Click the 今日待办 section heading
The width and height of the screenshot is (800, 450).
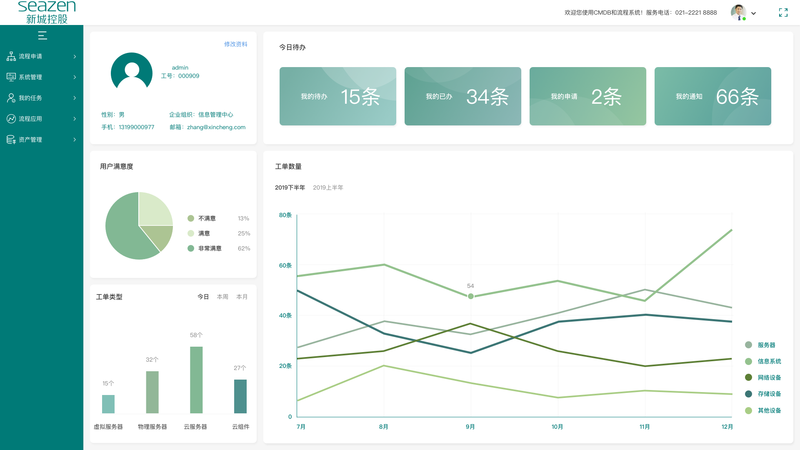click(292, 47)
